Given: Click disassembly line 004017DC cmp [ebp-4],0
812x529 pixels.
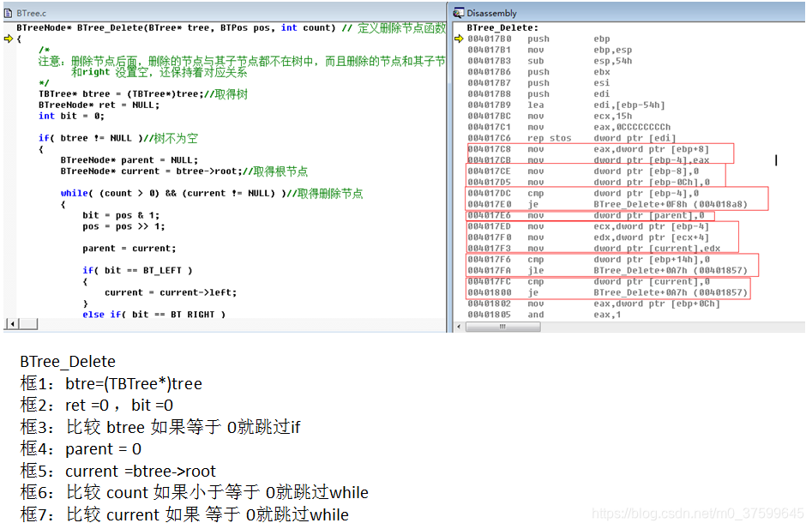Looking at the screenshot, I should tap(582, 194).
